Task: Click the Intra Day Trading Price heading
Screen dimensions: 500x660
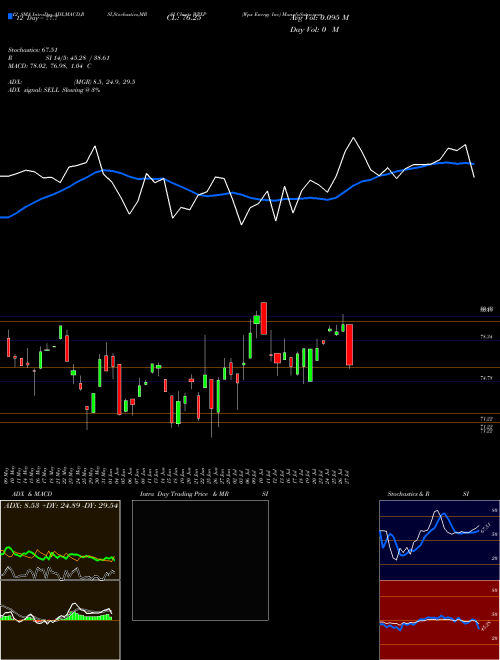Action: (x=174, y=494)
